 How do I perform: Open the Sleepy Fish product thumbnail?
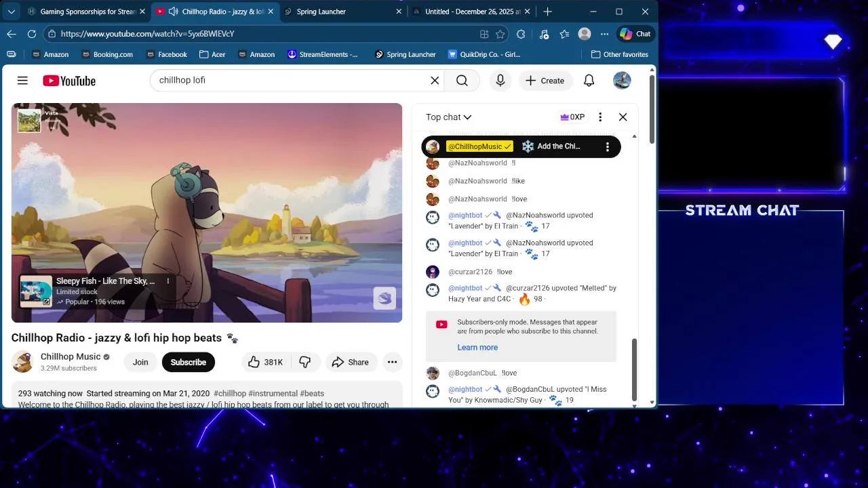[36, 291]
